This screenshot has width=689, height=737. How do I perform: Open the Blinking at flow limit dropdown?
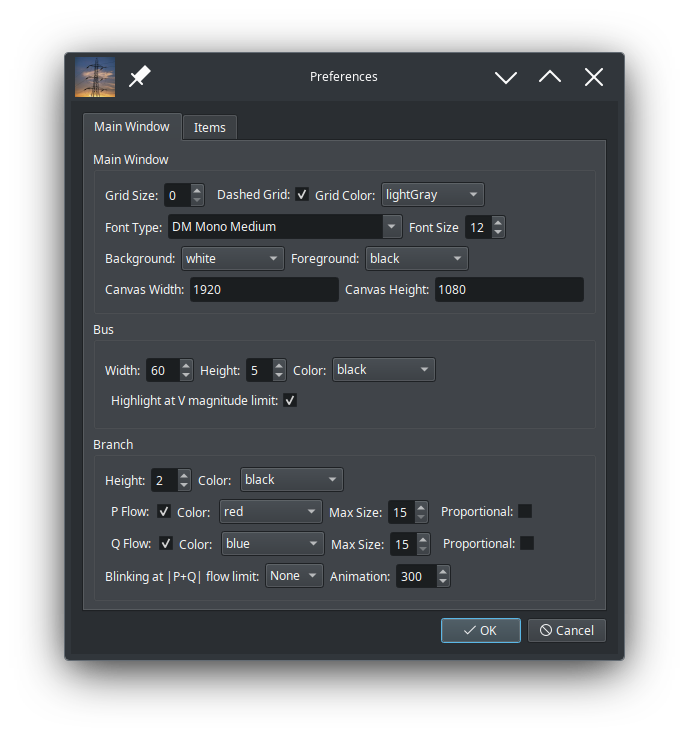click(294, 576)
